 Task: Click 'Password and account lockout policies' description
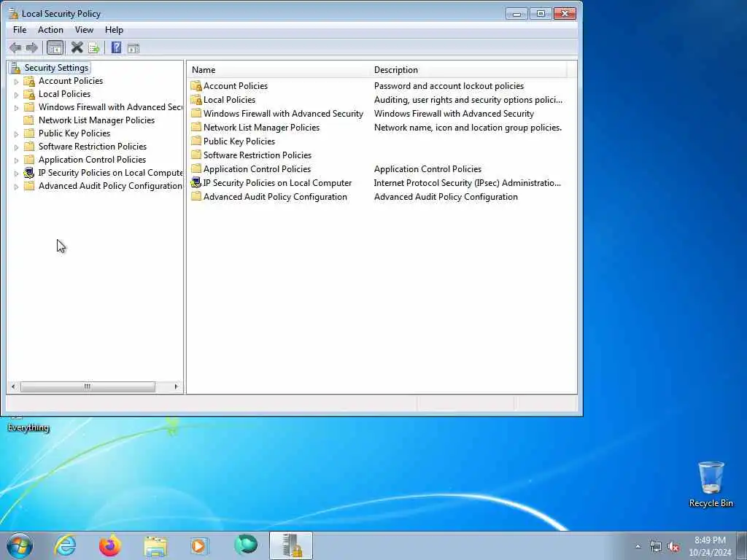(x=449, y=86)
